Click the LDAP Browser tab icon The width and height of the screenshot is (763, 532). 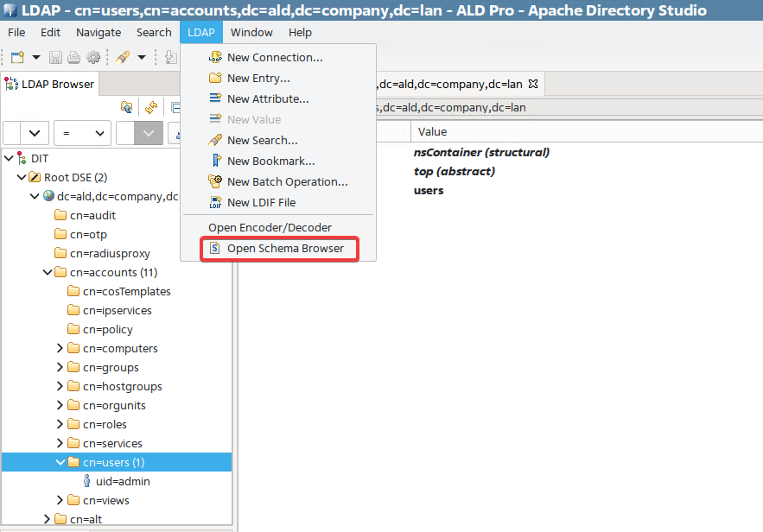coord(11,84)
